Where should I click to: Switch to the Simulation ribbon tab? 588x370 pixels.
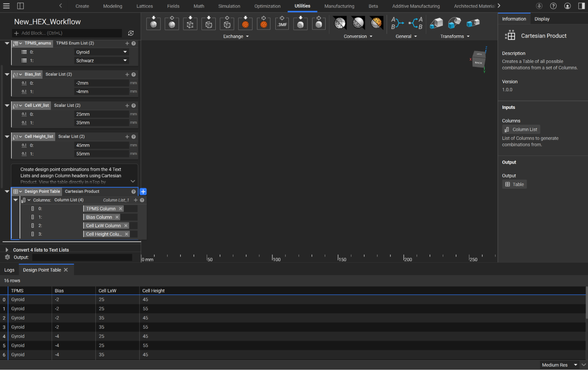(x=229, y=6)
